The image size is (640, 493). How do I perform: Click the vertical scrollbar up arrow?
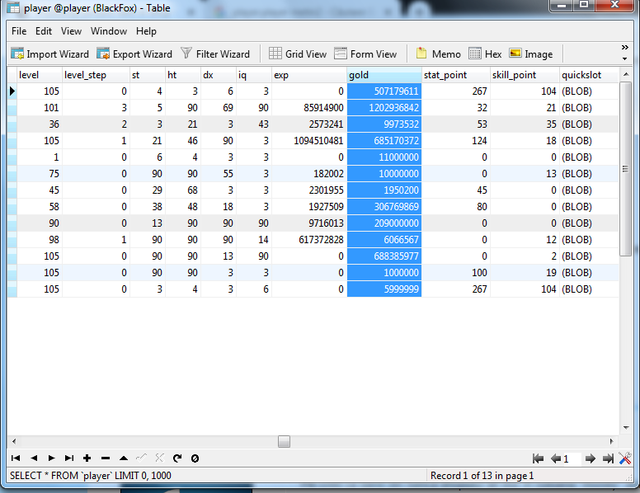pyautogui.click(x=626, y=74)
